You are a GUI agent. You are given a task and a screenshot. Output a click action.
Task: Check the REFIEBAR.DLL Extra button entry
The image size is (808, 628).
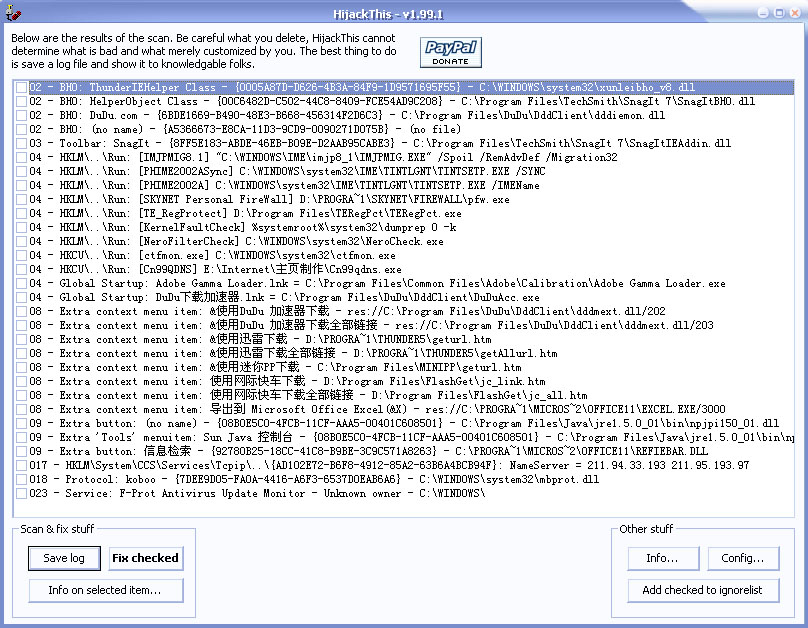[21, 451]
